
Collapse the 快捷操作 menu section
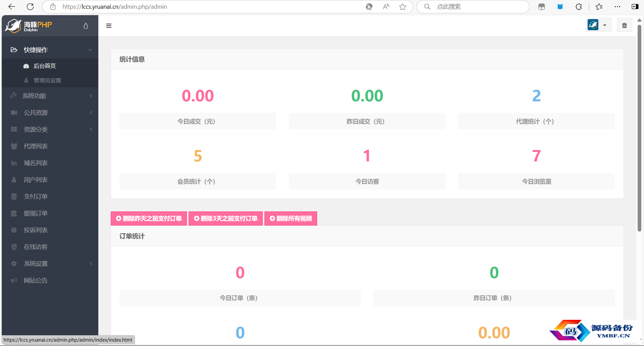point(50,50)
